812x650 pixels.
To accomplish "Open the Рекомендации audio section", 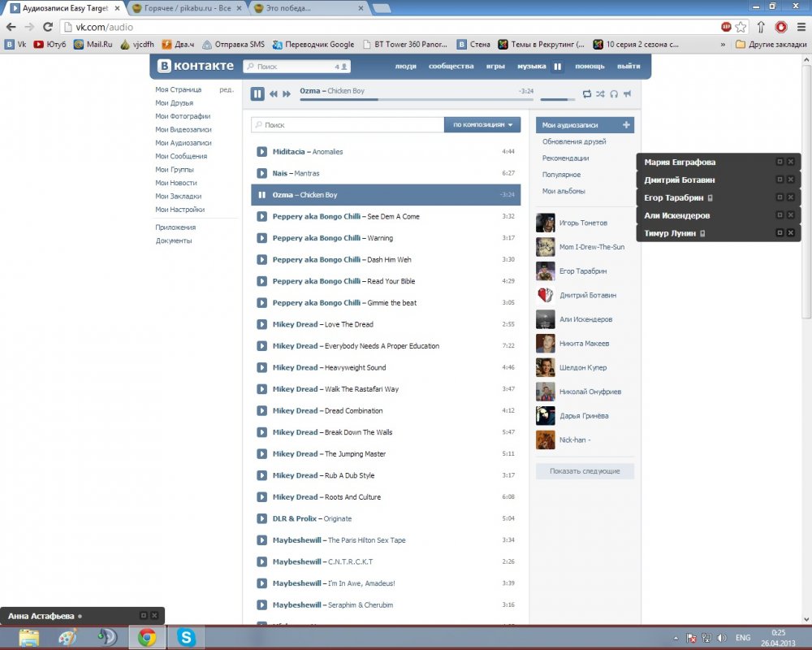I will [566, 158].
